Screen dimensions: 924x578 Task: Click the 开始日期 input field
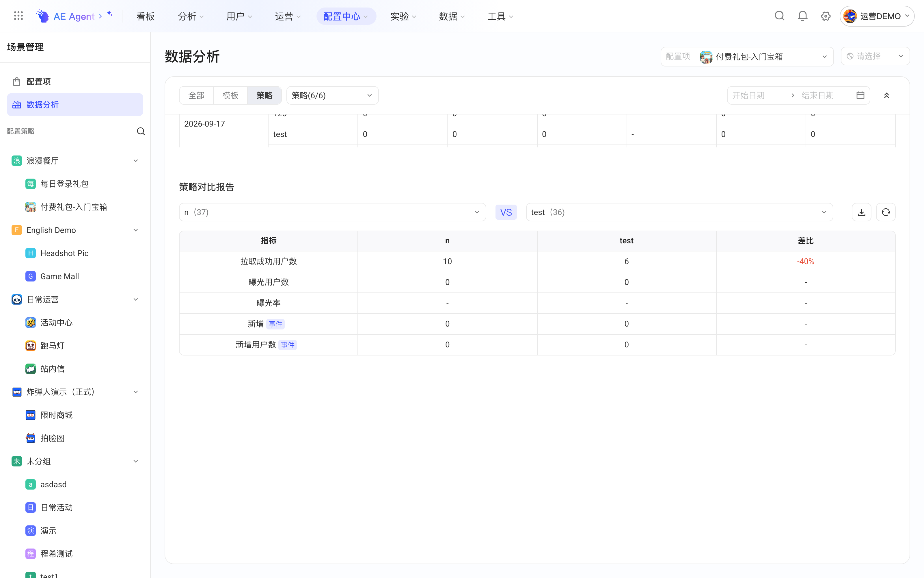point(758,95)
